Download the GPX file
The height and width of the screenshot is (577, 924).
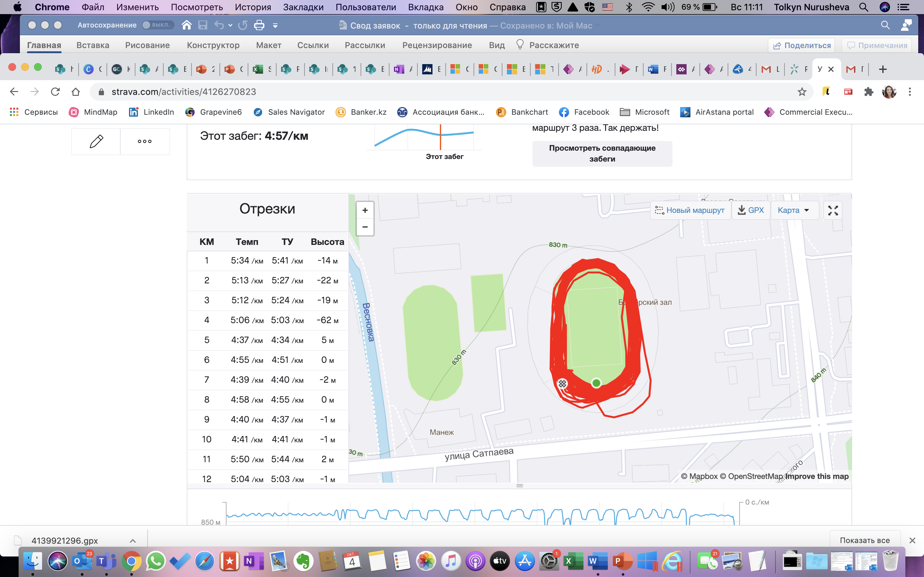tap(751, 210)
